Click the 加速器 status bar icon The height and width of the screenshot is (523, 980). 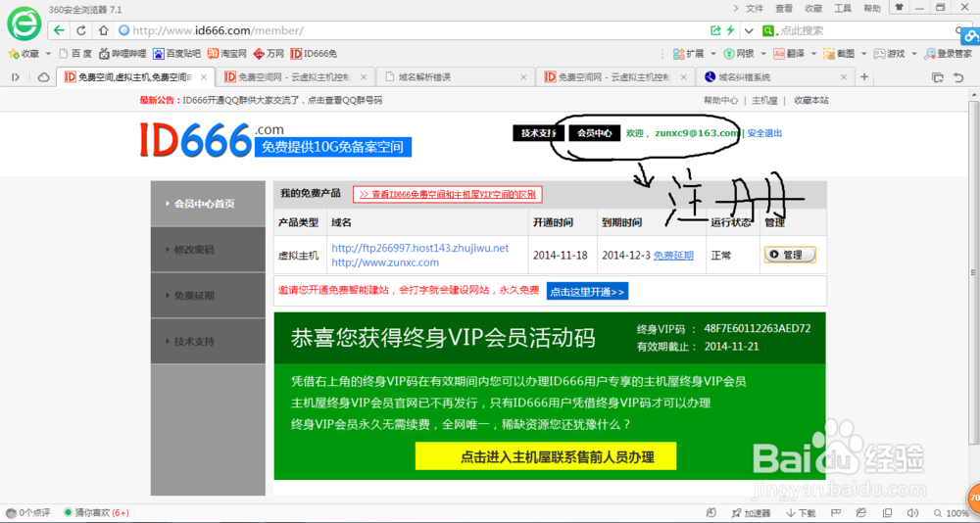(752, 513)
